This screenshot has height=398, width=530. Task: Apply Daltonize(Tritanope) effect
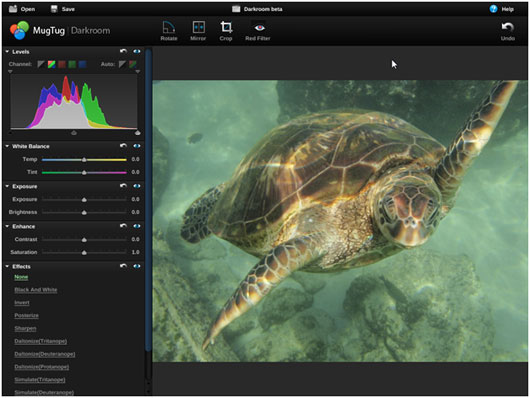(41, 341)
